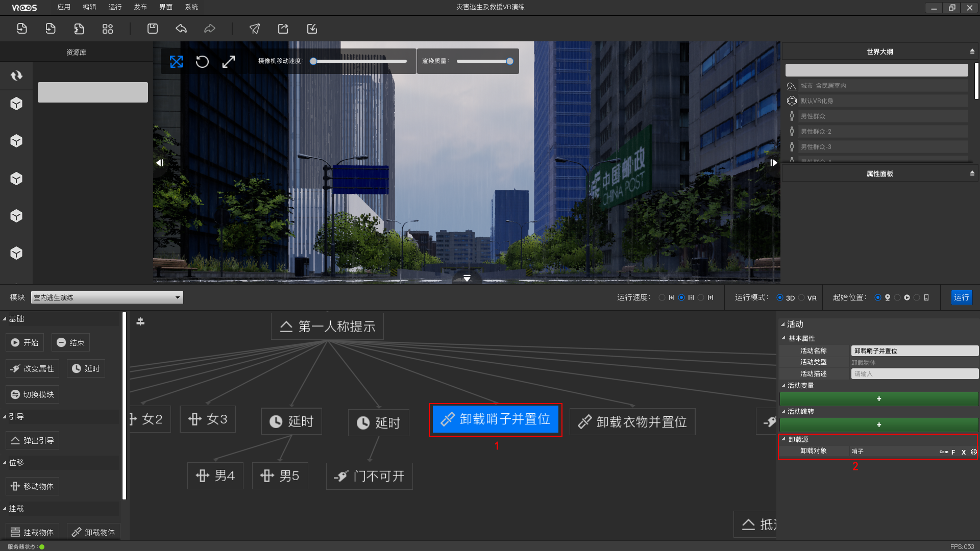Collapse the viewport with the bottom down arrow

[x=467, y=278]
